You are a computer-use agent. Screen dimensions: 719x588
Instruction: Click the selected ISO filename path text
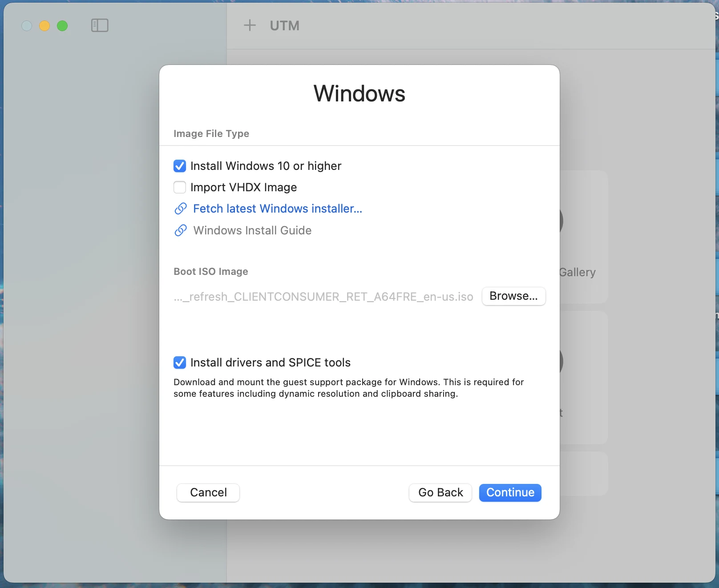323,297
